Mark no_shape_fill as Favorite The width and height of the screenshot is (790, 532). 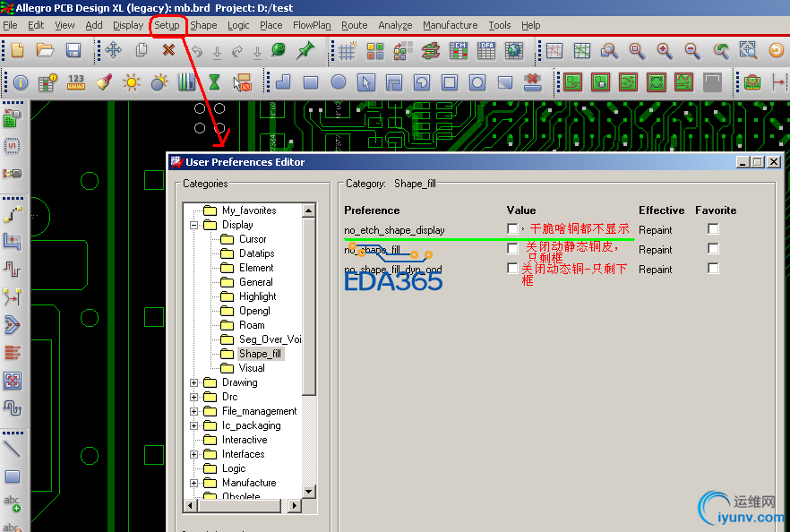click(x=713, y=248)
